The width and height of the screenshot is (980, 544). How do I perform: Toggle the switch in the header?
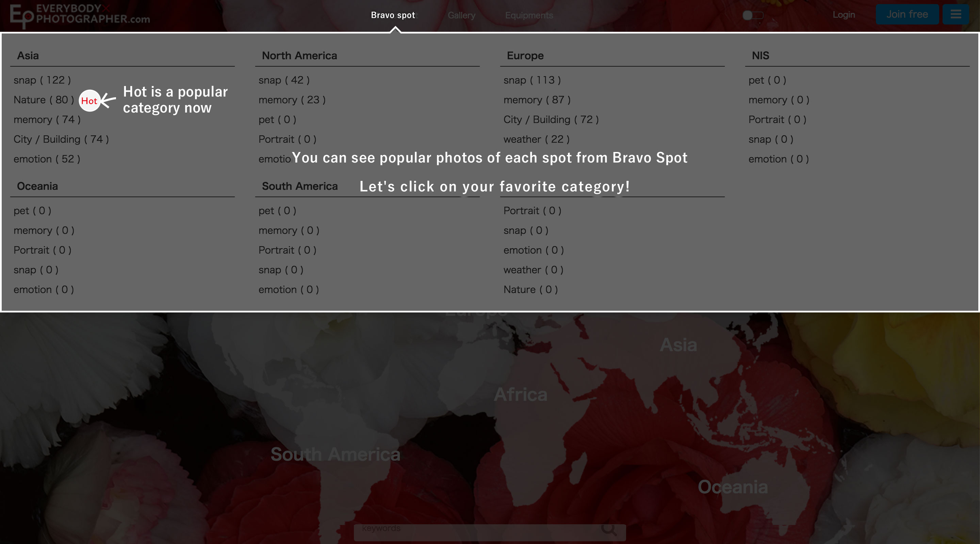[753, 15]
